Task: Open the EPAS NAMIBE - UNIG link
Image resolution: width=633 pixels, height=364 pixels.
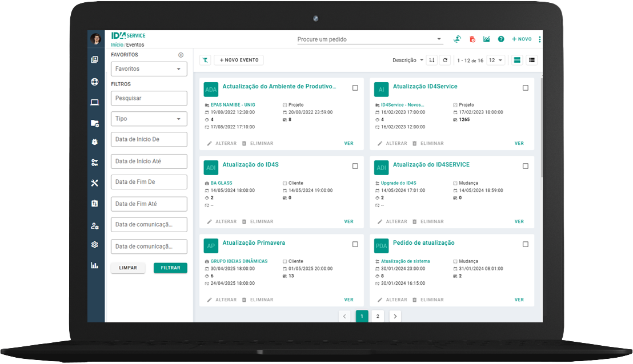Action: coord(233,105)
